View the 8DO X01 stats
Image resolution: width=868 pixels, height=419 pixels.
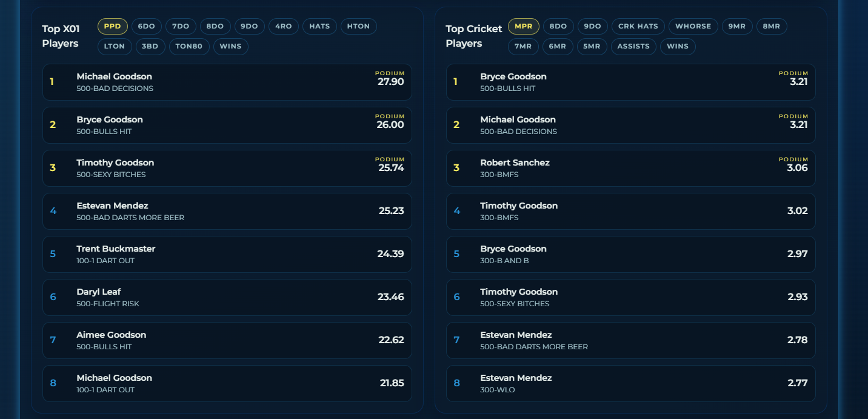(215, 26)
